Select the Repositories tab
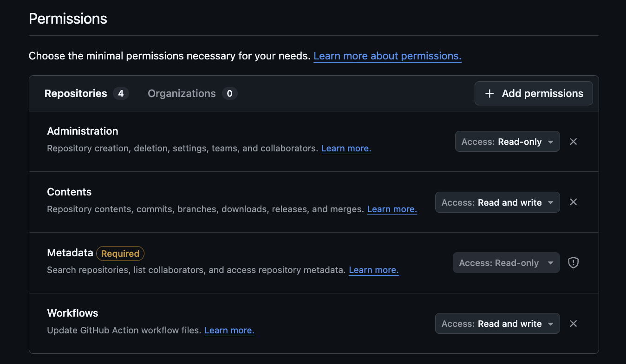 (76, 93)
